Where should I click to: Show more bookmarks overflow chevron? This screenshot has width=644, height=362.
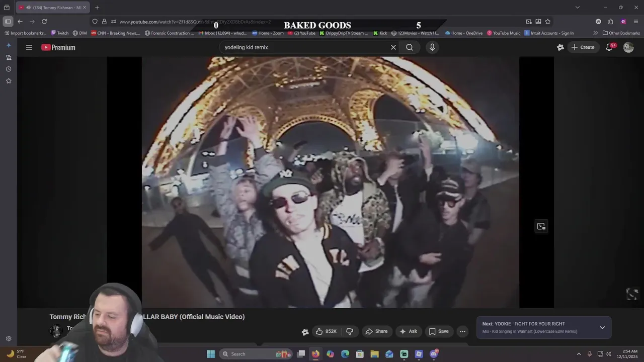click(595, 33)
